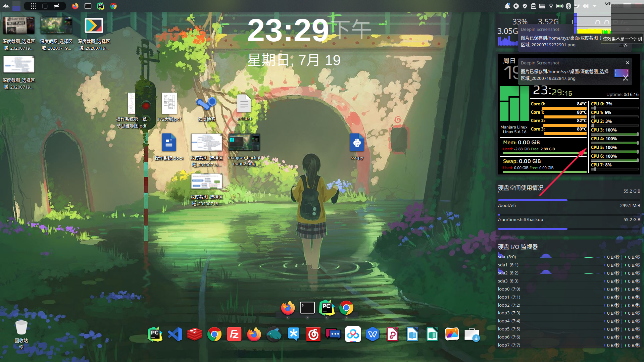
Task: Click the pause icon in system tray
Action: point(516,6)
